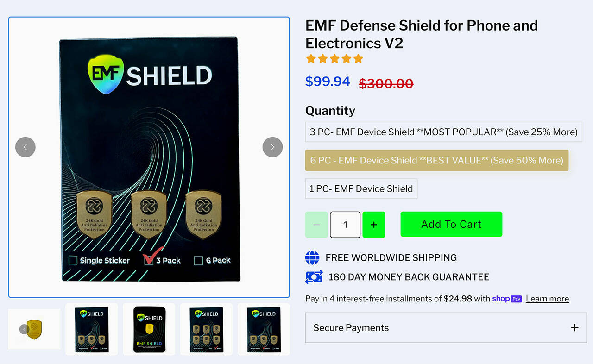Select the six-shield pack thumbnail

[206, 329]
